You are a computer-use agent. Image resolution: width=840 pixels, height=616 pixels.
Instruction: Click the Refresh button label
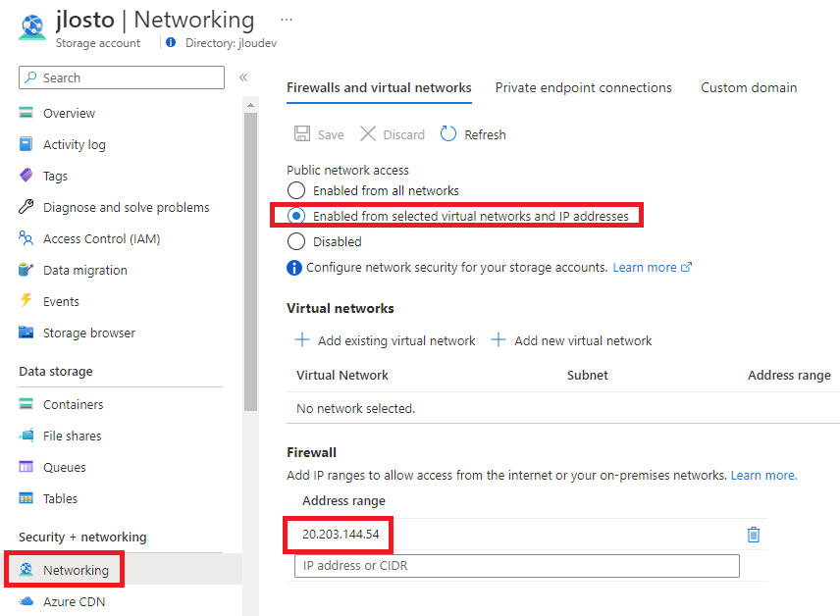(485, 135)
